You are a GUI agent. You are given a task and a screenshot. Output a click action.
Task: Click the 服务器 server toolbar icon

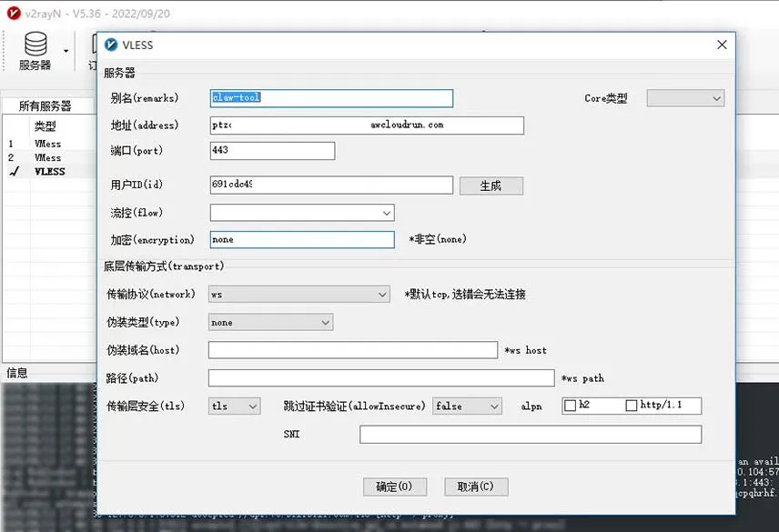(x=35, y=51)
